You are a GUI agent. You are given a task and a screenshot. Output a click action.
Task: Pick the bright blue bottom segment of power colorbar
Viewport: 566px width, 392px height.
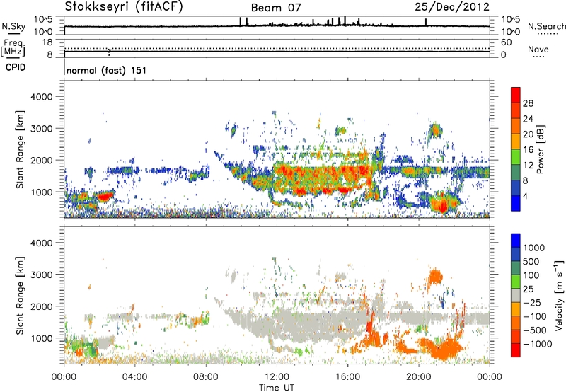click(x=516, y=203)
